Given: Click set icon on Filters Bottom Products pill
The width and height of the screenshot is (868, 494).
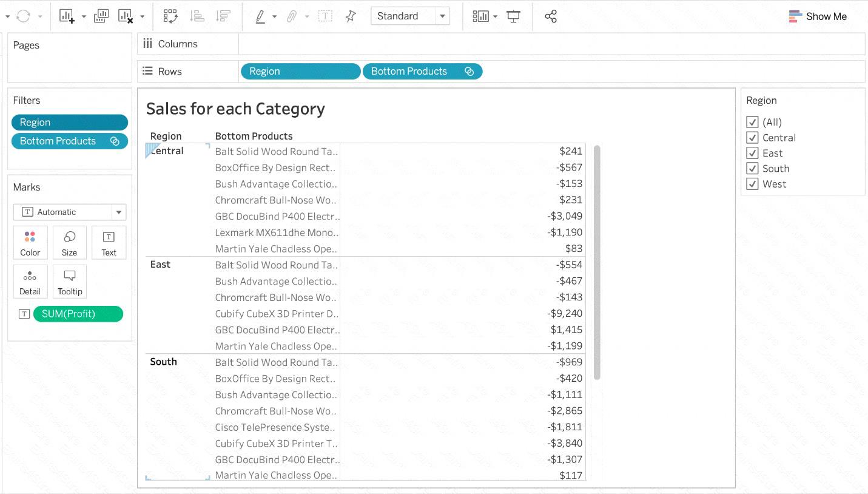Looking at the screenshot, I should pyautogui.click(x=115, y=141).
